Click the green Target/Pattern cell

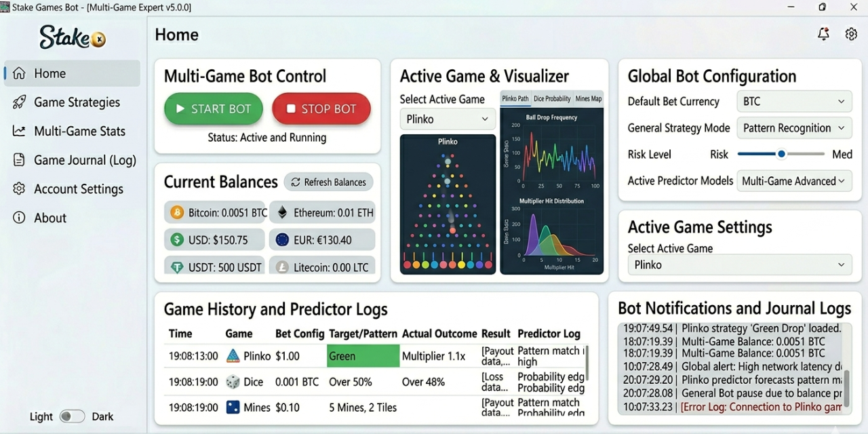click(x=363, y=356)
